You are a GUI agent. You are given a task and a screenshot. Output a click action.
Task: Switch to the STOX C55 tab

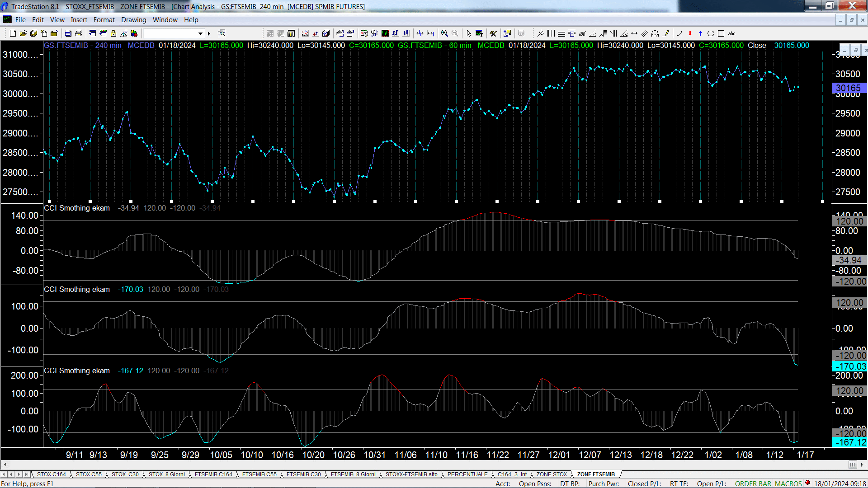point(89,474)
